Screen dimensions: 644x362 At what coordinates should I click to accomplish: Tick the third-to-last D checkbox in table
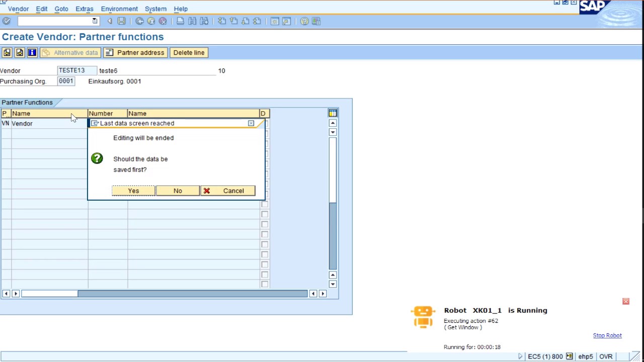click(x=265, y=264)
